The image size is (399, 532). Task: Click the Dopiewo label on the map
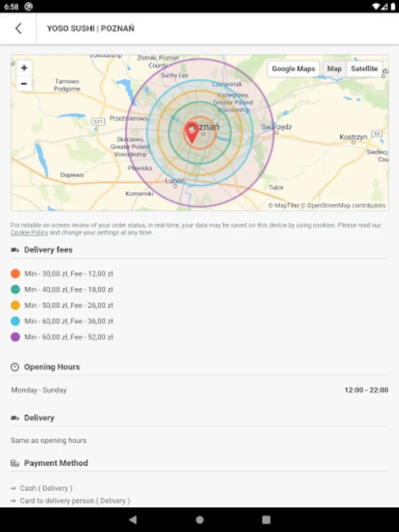click(x=72, y=175)
